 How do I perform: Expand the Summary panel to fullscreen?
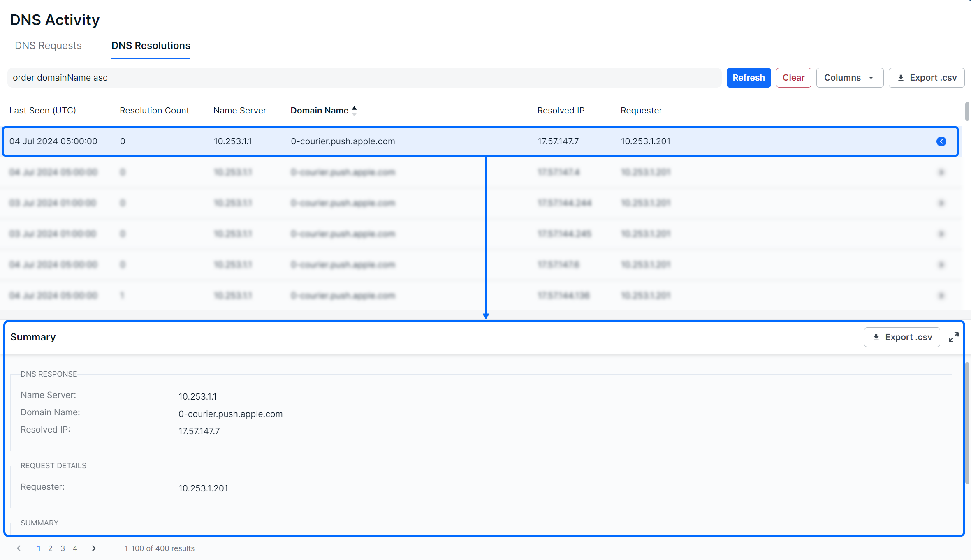953,337
